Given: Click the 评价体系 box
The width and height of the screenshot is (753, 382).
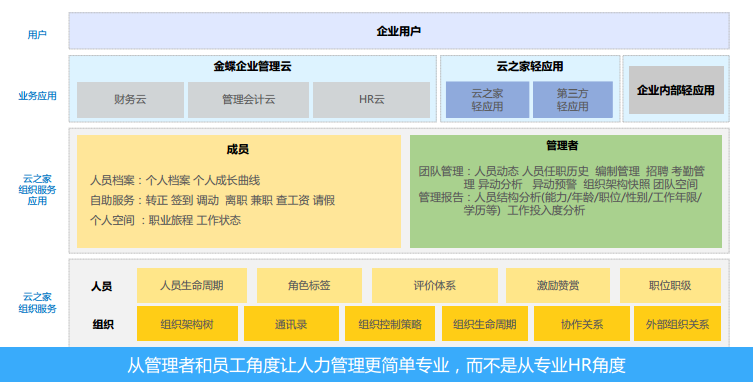Looking at the screenshot, I should (x=435, y=285).
